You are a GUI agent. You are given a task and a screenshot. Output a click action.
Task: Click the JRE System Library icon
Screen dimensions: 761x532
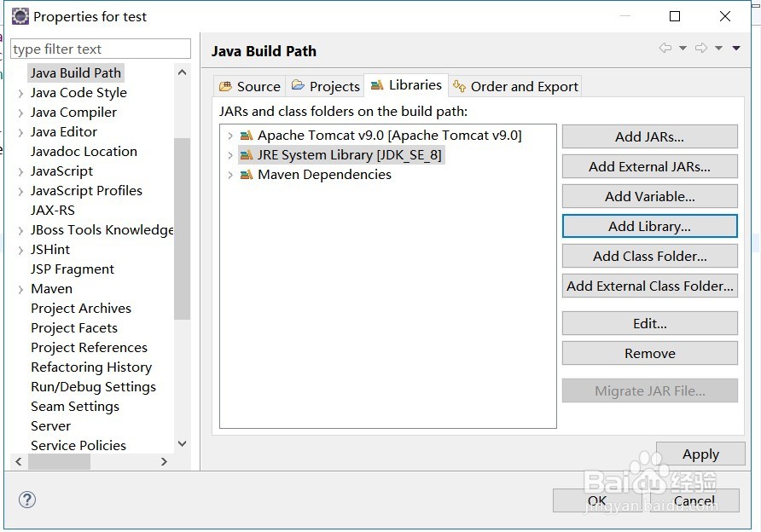(247, 155)
